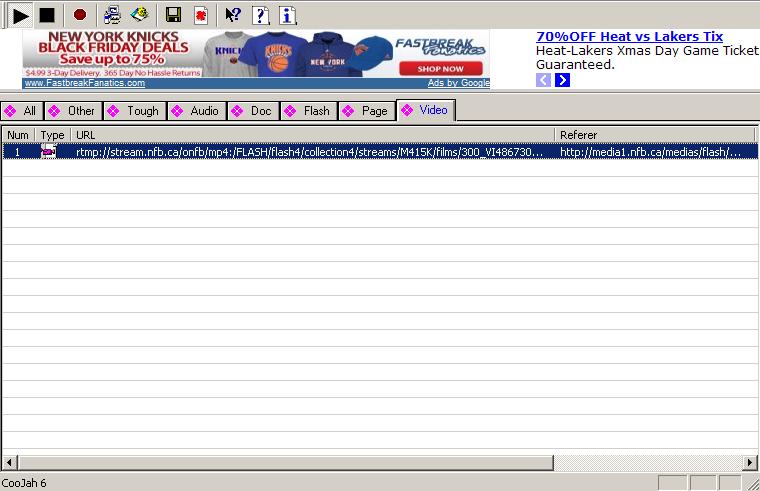Sort by the Referer column header

pyautogui.click(x=655, y=135)
